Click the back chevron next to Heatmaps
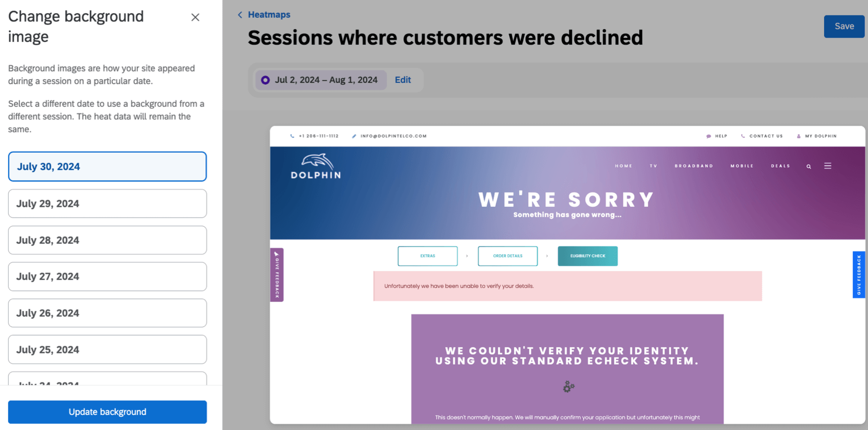Screen dimensions: 868x430 tap(240, 15)
